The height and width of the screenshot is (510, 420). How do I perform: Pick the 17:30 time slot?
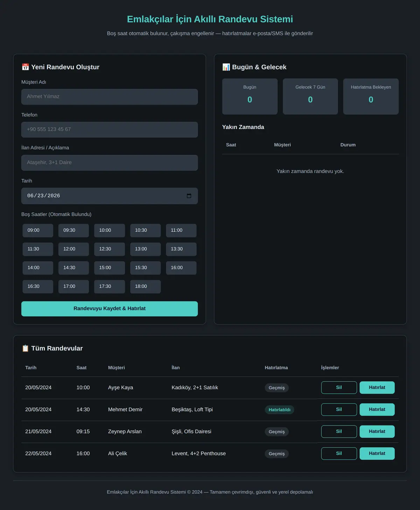point(110,287)
